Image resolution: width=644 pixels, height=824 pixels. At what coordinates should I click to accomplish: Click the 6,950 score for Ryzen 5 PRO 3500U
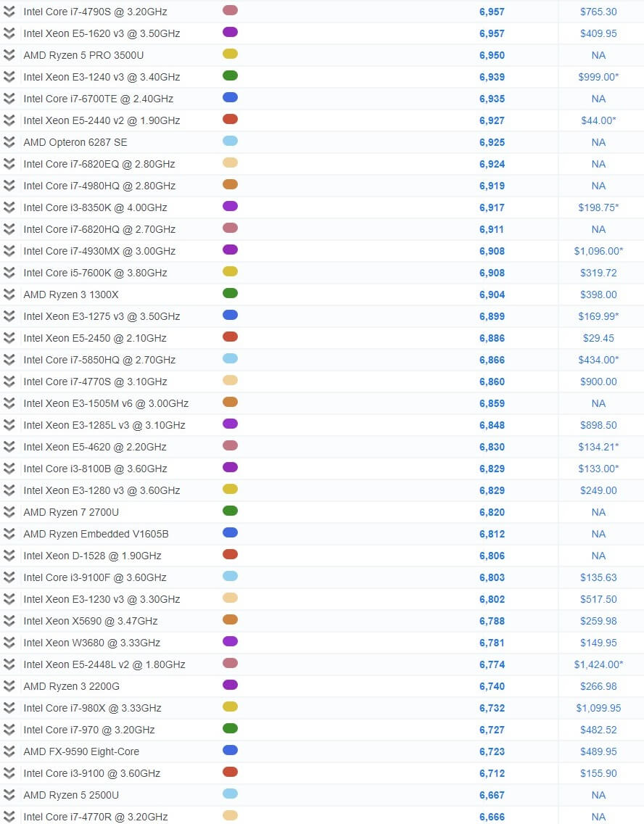[492, 55]
